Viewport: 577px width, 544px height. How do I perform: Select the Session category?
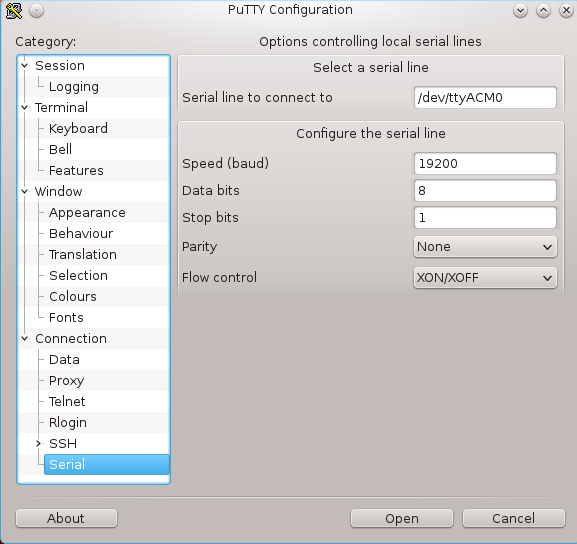(60, 66)
